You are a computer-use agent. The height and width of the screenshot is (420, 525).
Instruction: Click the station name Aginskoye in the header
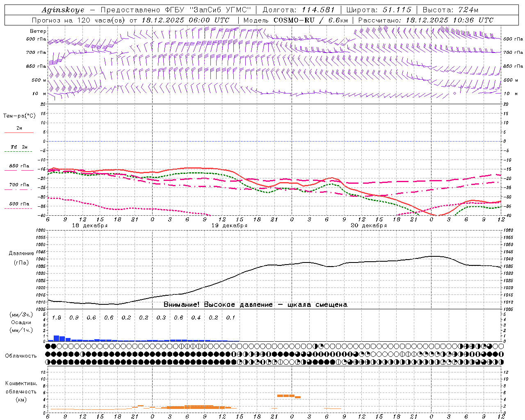coord(63,10)
